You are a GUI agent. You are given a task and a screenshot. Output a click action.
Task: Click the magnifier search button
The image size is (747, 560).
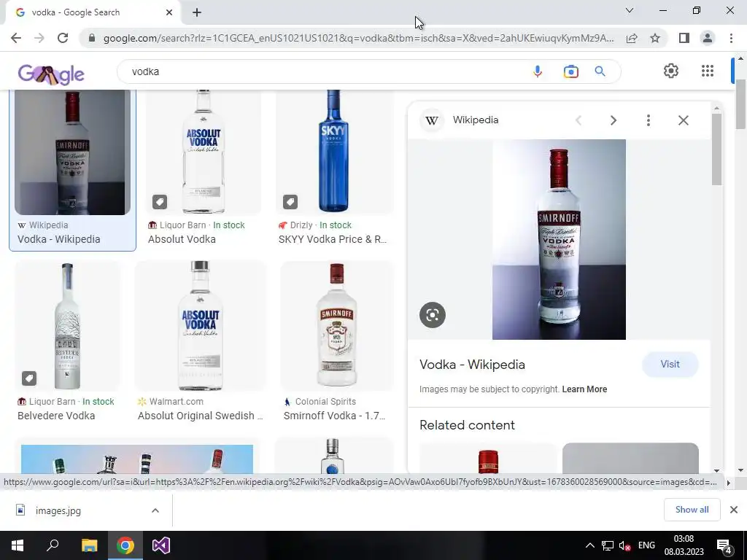tap(600, 71)
